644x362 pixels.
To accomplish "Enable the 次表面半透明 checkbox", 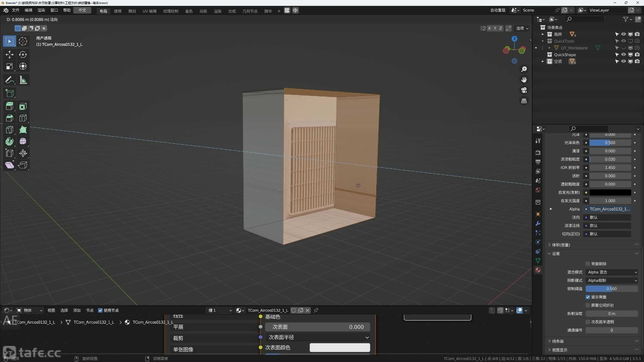I will point(588,322).
